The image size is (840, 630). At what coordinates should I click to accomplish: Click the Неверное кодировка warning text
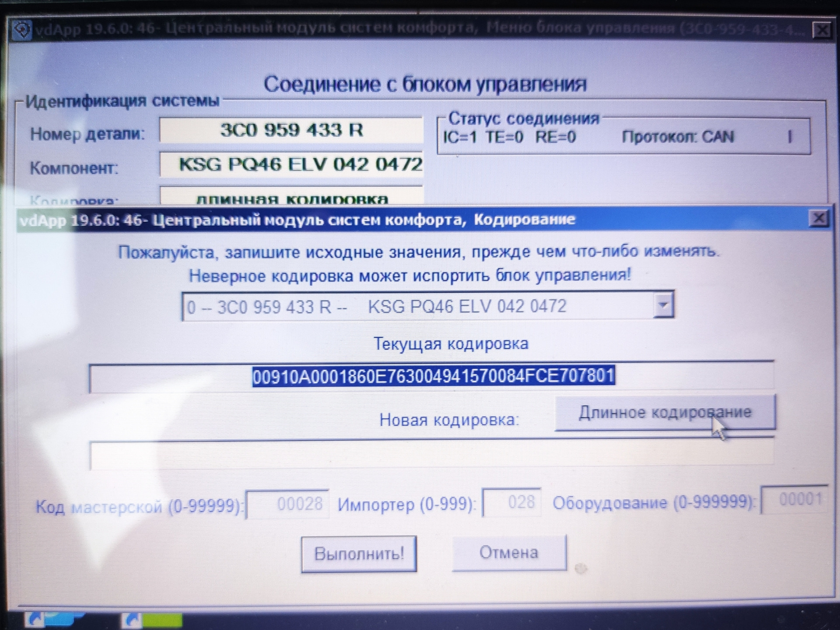(x=410, y=276)
